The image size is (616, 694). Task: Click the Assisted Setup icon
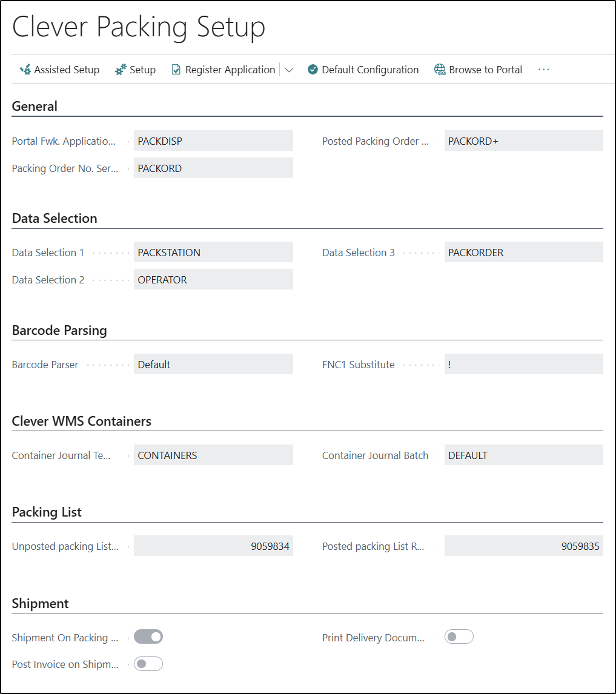[25, 70]
